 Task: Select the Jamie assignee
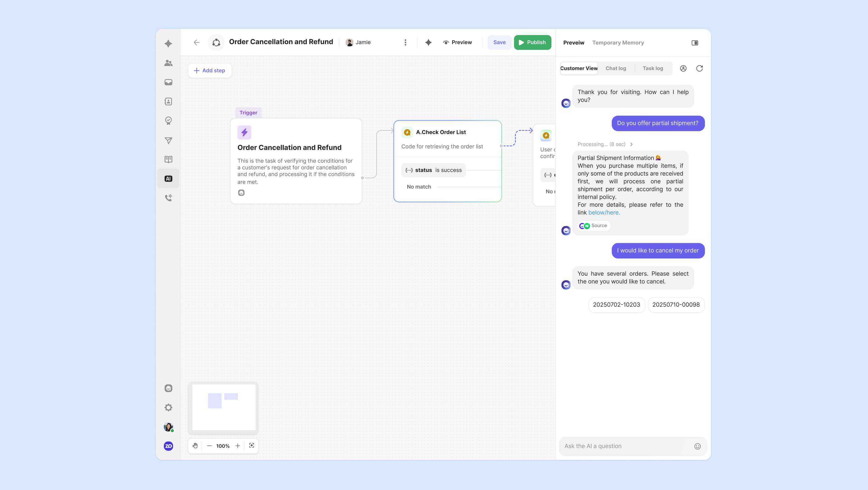click(358, 42)
